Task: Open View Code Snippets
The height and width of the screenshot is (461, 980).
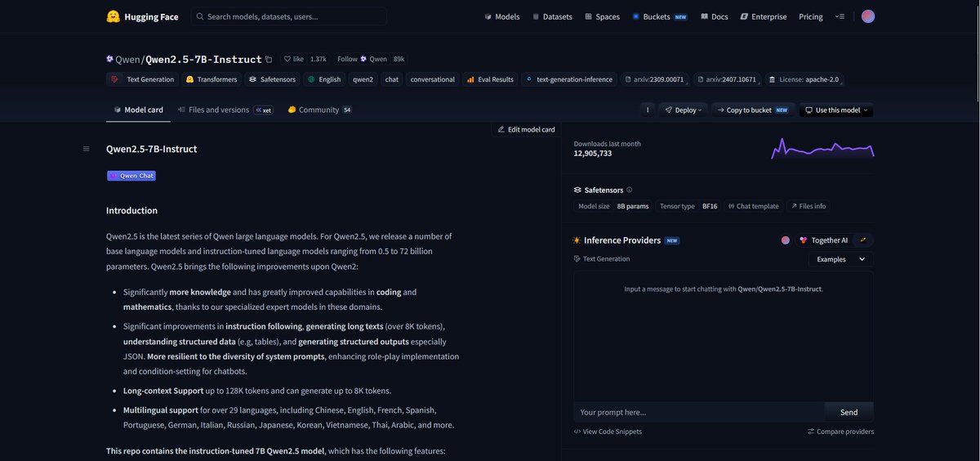Action: (x=608, y=432)
